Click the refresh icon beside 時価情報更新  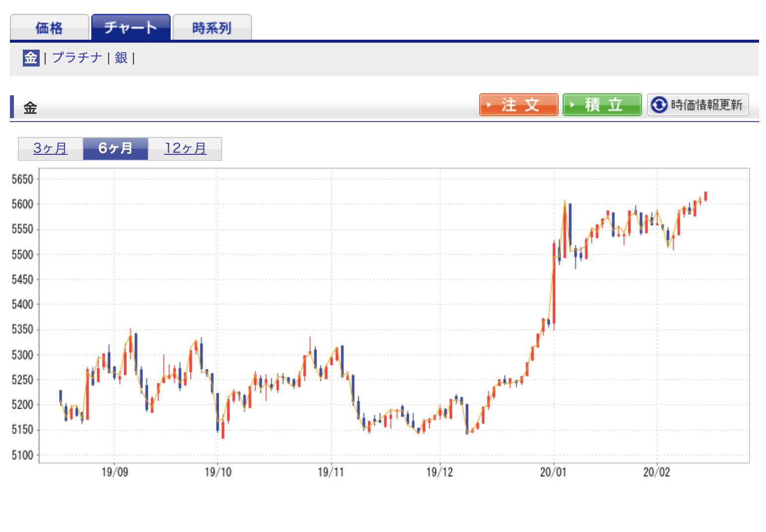coord(659,105)
